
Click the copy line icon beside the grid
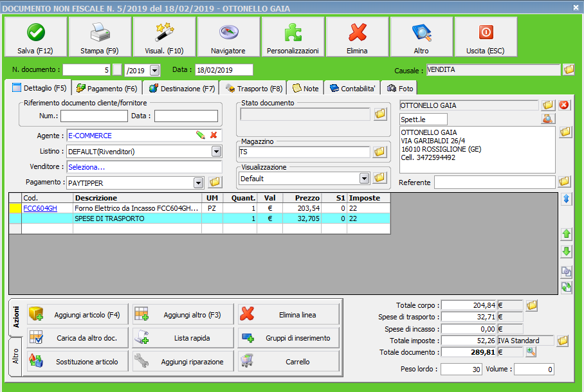point(566,272)
